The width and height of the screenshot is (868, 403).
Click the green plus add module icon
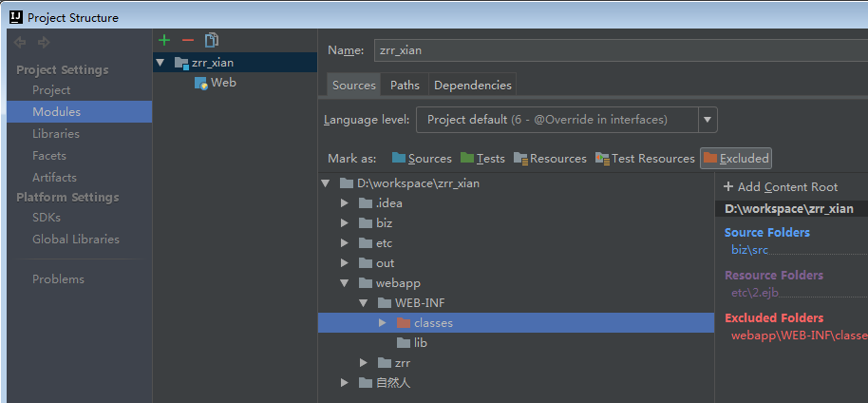[x=164, y=40]
